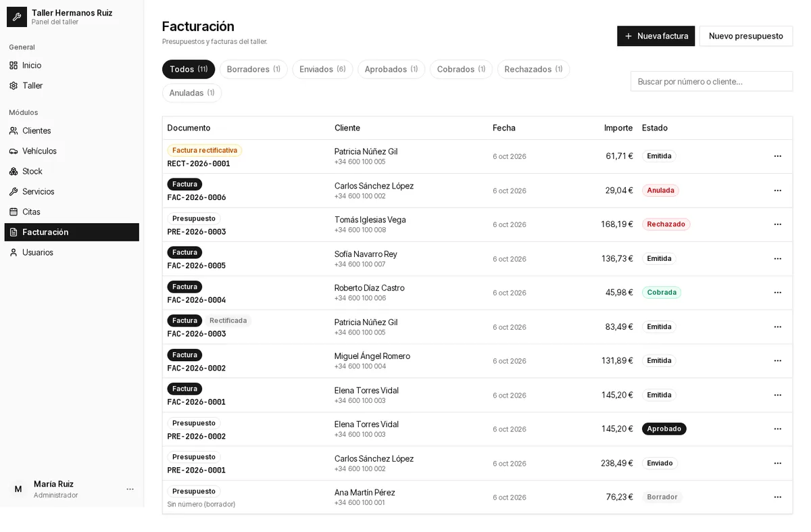Open actions menu for FAC-2026-0004
Viewport: 811px width, 532px height.
point(777,293)
